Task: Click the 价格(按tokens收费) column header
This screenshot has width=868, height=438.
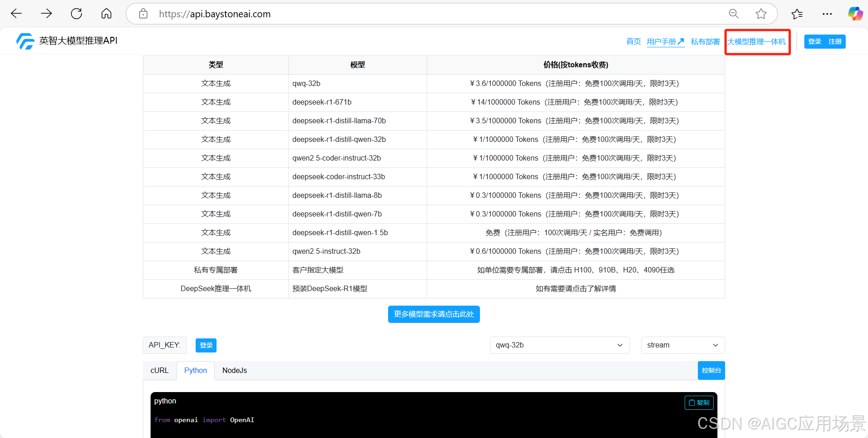Action: pyautogui.click(x=576, y=65)
